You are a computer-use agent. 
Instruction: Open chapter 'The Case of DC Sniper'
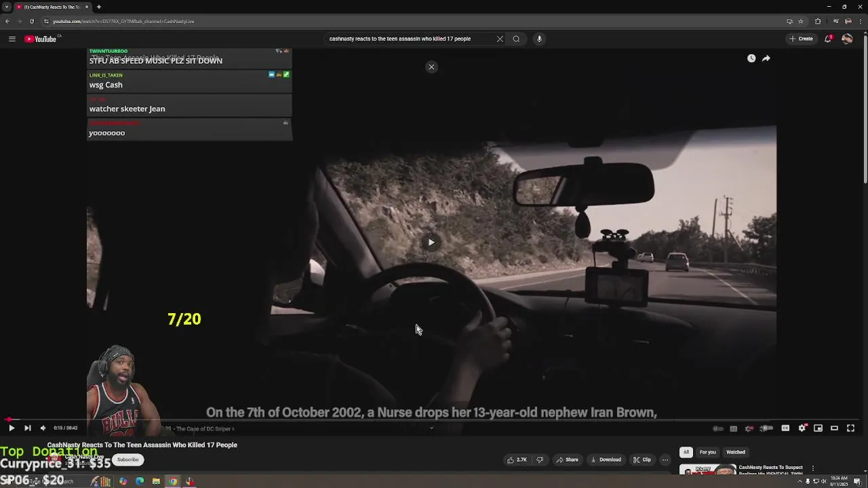[205, 428]
